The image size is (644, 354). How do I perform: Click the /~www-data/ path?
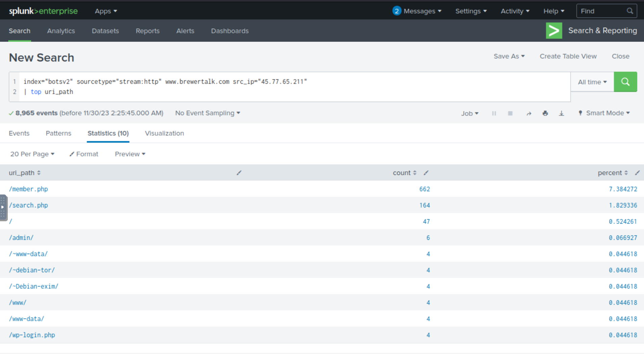[28, 254]
